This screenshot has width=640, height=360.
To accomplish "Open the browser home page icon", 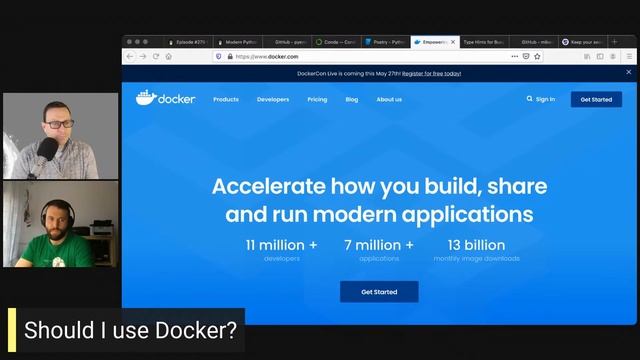I will tap(169, 56).
